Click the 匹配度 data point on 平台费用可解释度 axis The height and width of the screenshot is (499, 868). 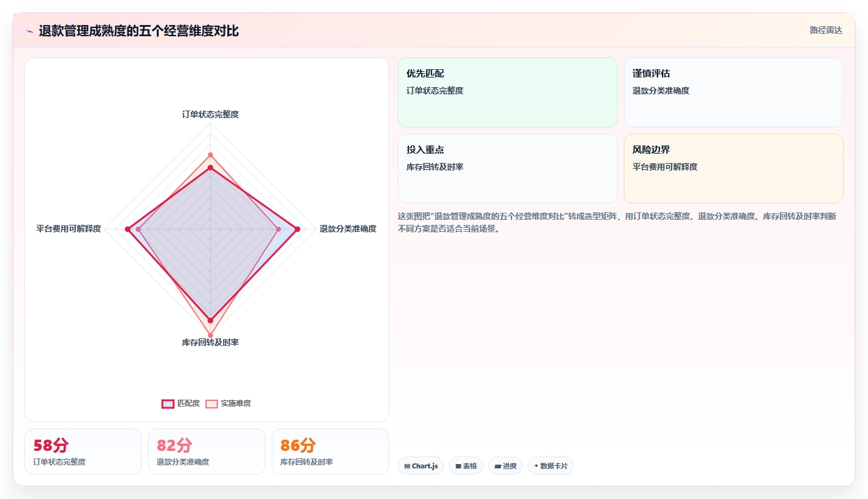click(x=127, y=229)
